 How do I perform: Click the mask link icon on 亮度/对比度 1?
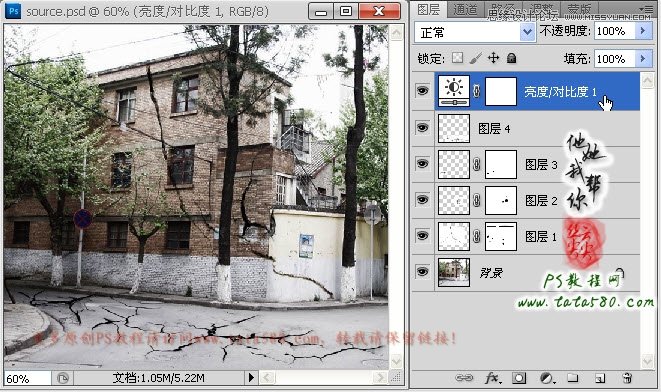pyautogui.click(x=477, y=91)
